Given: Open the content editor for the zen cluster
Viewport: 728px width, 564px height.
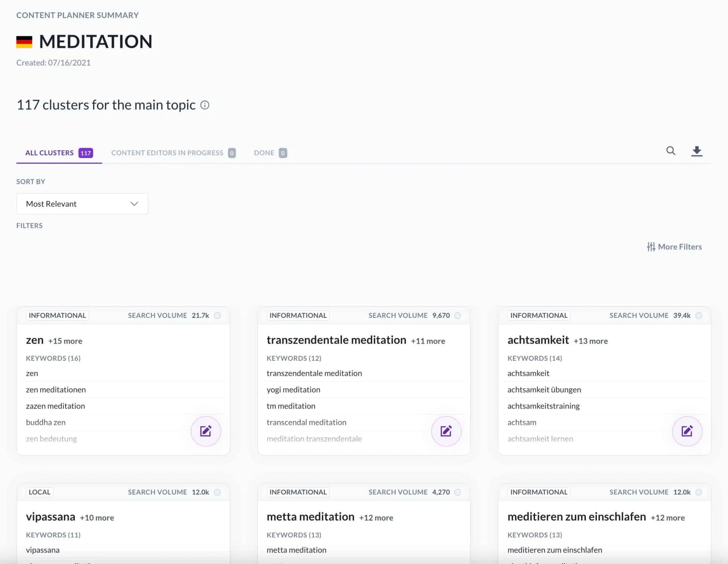Looking at the screenshot, I should click(206, 431).
